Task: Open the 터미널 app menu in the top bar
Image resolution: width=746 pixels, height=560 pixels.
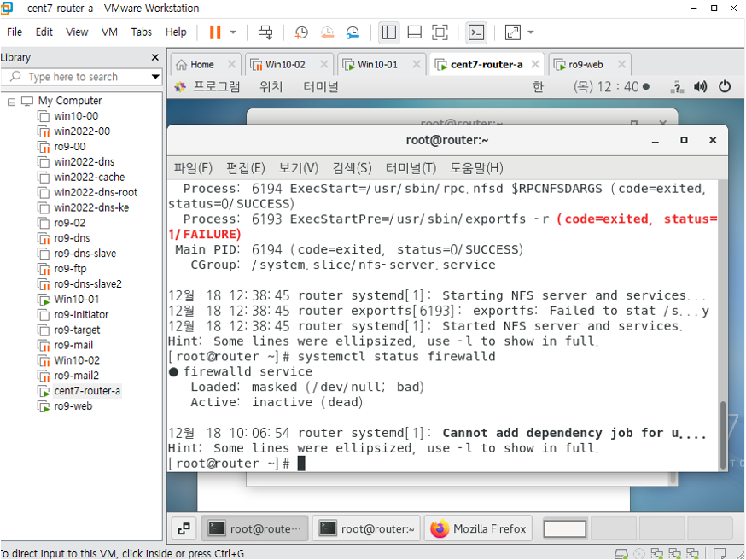Action: coord(321,86)
